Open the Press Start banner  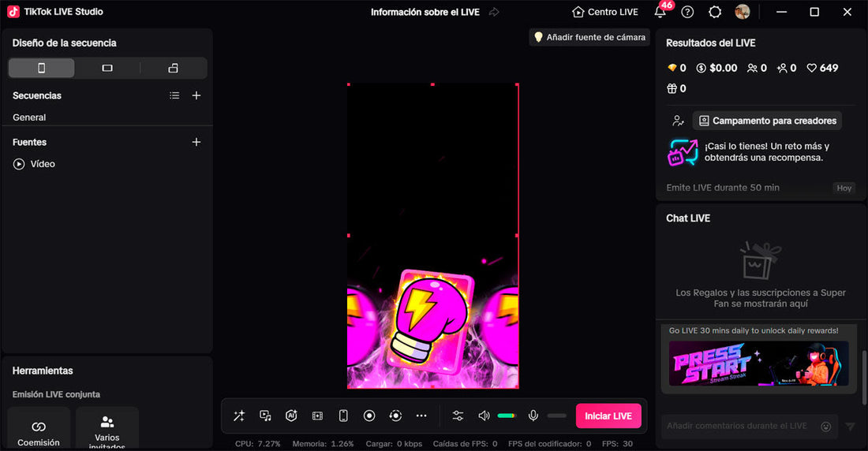(758, 363)
